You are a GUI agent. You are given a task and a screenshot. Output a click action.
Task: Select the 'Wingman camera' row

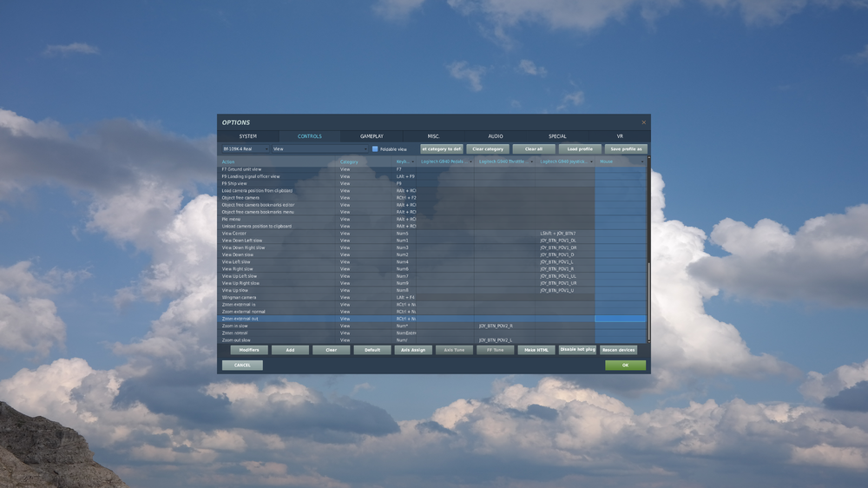tap(432, 298)
